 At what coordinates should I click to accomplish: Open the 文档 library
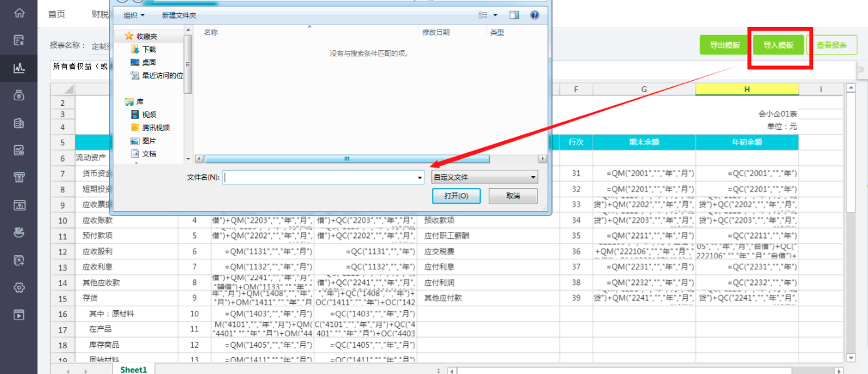143,153
